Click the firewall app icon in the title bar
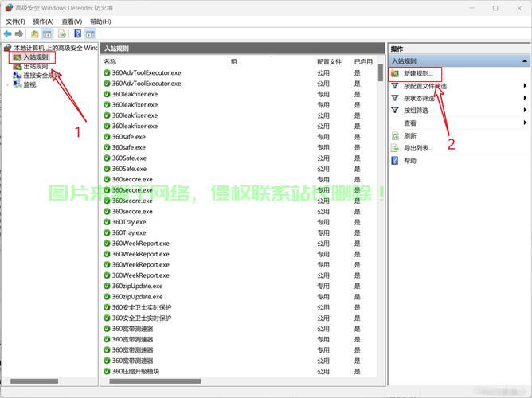The width and height of the screenshot is (532, 398). pos(9,8)
